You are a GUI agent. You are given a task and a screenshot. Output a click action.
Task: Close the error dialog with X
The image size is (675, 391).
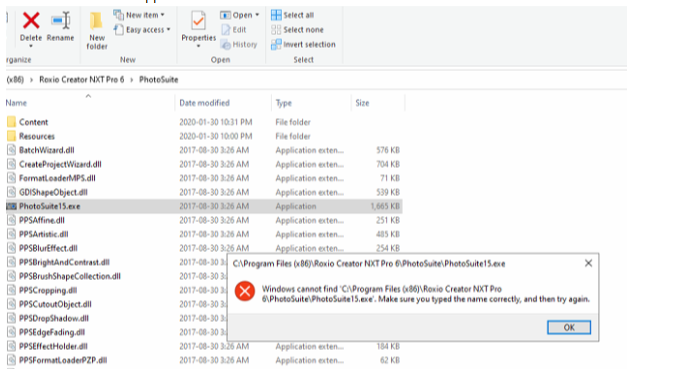tap(588, 263)
